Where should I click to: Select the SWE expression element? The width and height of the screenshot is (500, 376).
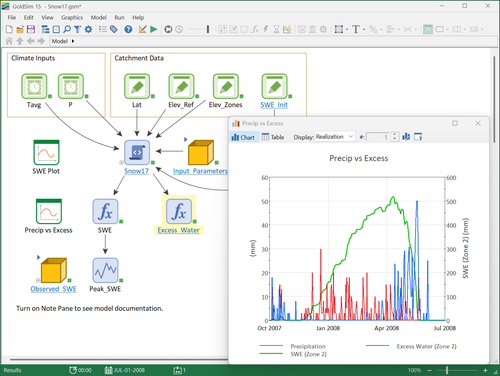pos(105,211)
